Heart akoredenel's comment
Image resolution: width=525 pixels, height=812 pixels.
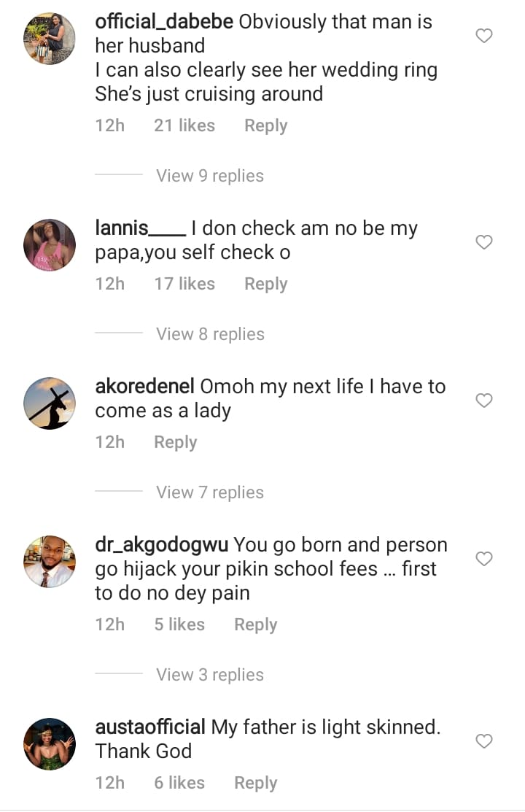[x=484, y=401]
